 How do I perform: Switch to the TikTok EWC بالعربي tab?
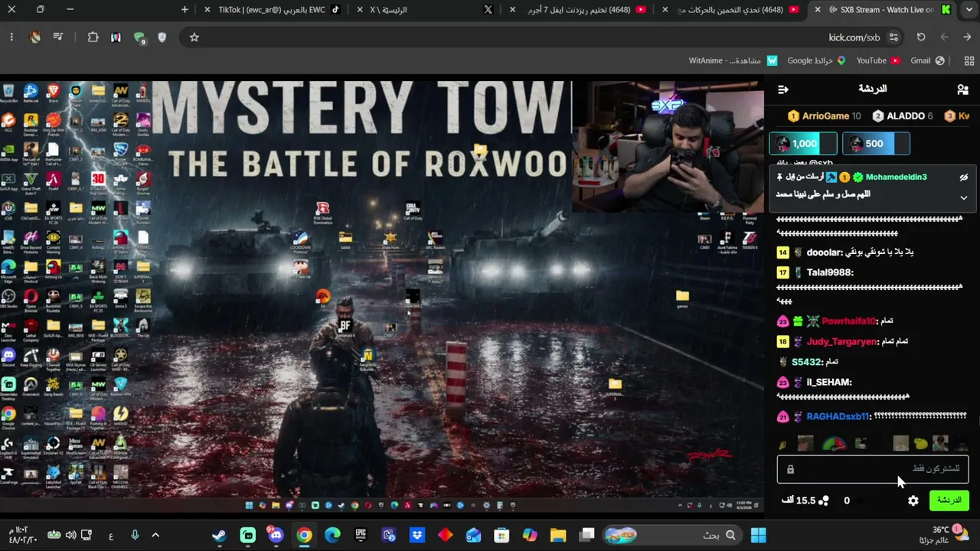(273, 10)
